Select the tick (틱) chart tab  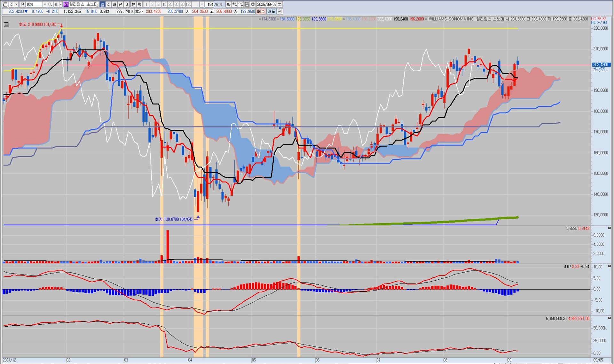[139, 4]
